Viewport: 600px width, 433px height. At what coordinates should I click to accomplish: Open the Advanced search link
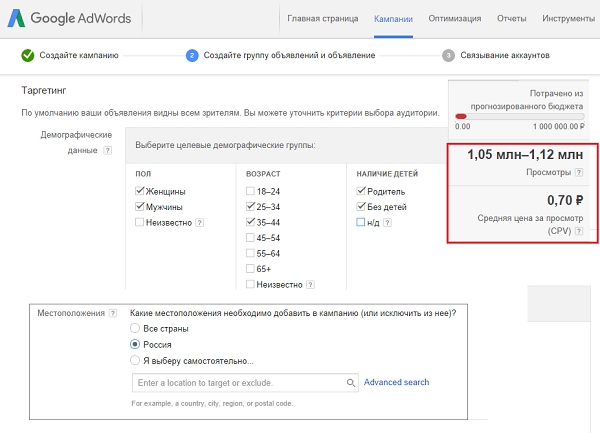tap(397, 382)
